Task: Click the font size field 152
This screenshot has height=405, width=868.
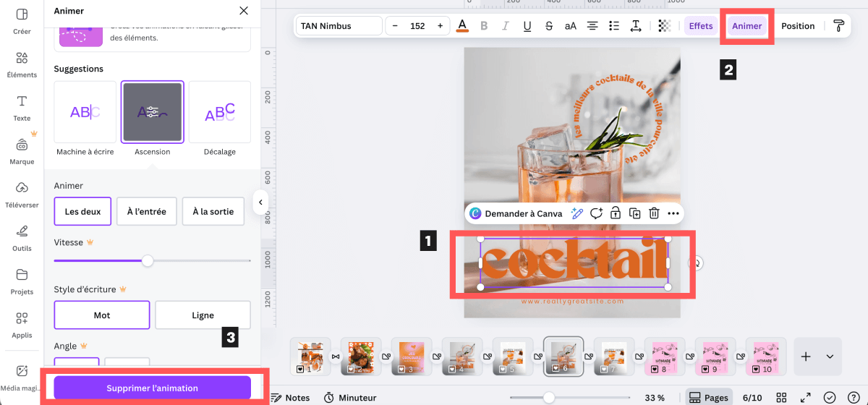Action: pos(417,26)
